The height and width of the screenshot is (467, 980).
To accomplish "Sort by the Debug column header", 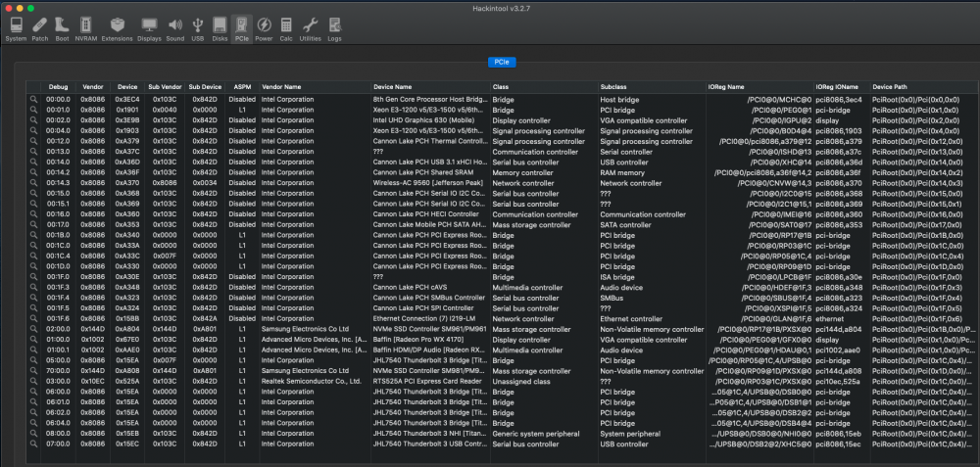I will point(58,87).
